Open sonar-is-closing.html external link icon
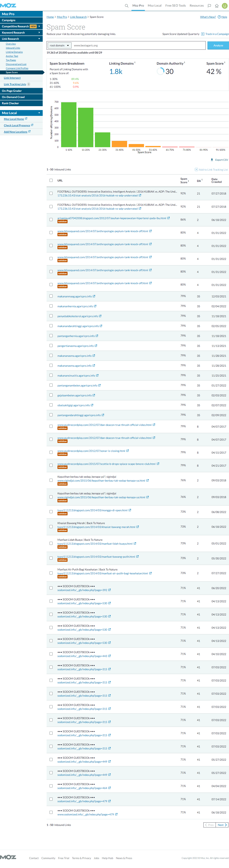 (128, 450)
